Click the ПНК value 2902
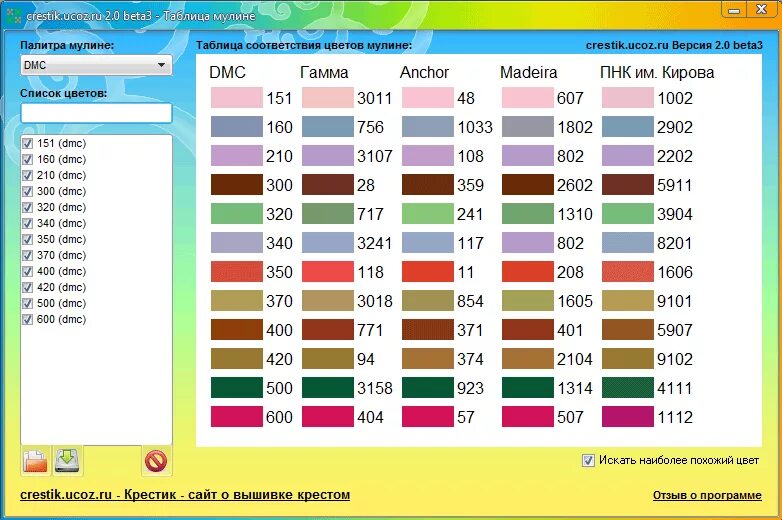Screen dimensions: 782x520 coord(675,127)
